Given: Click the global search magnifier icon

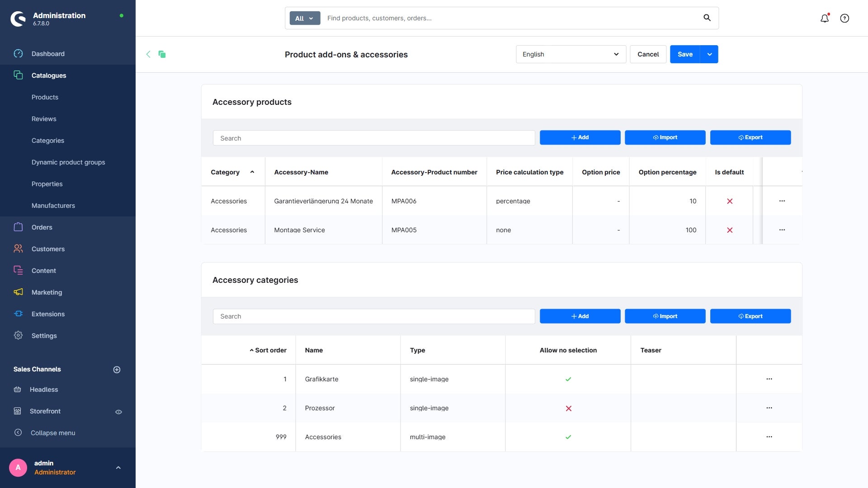Looking at the screenshot, I should [x=707, y=18].
